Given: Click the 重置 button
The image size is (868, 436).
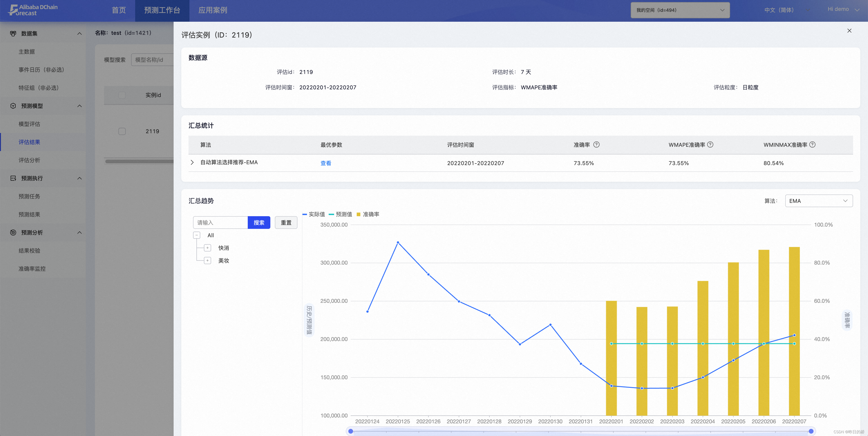Looking at the screenshot, I should coord(286,223).
